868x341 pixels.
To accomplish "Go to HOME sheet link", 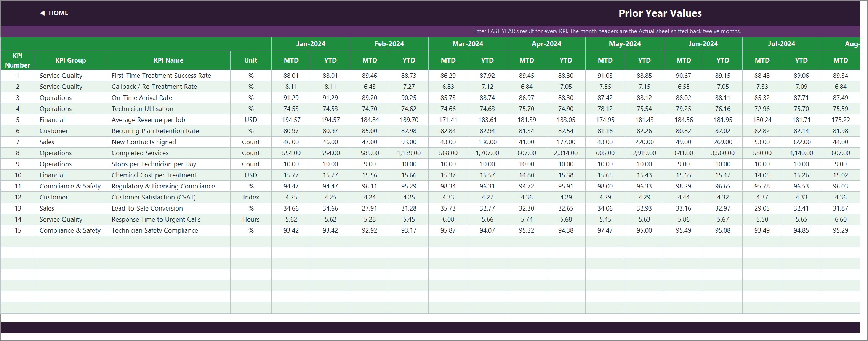I will (x=59, y=13).
